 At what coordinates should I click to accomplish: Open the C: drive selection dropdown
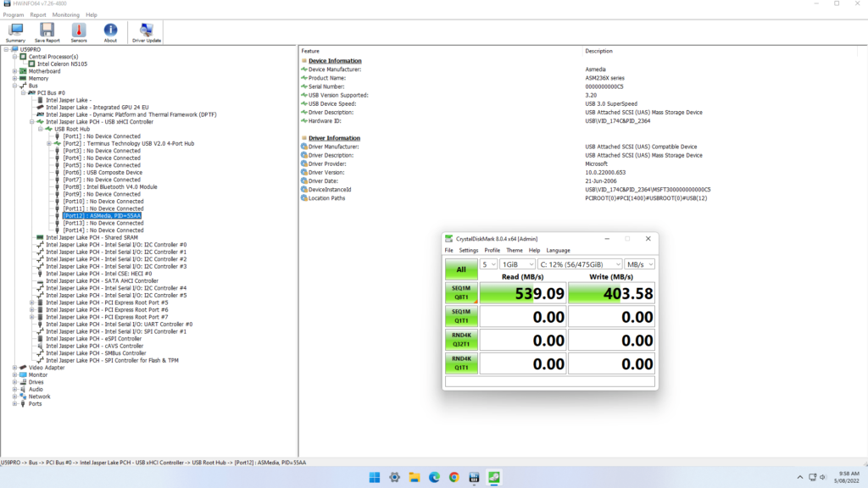(580, 264)
